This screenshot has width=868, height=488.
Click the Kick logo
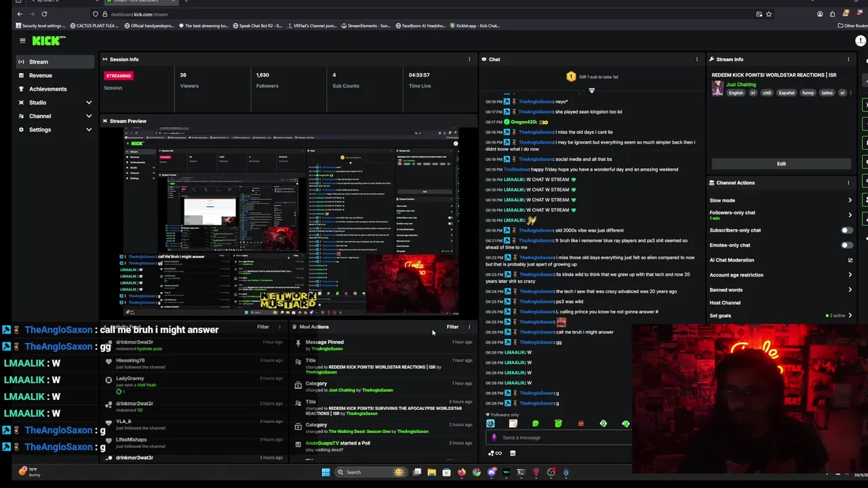[x=49, y=41]
